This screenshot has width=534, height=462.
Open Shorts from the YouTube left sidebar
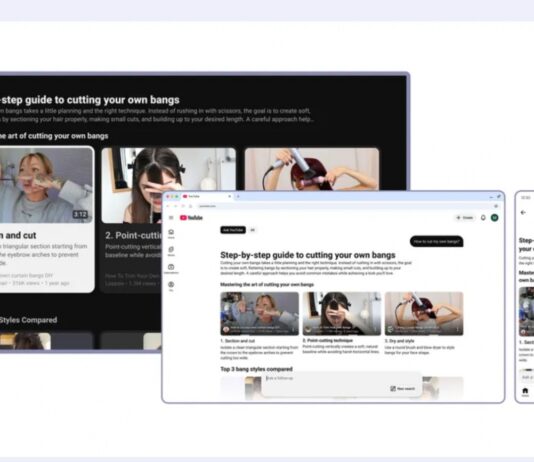click(x=171, y=251)
